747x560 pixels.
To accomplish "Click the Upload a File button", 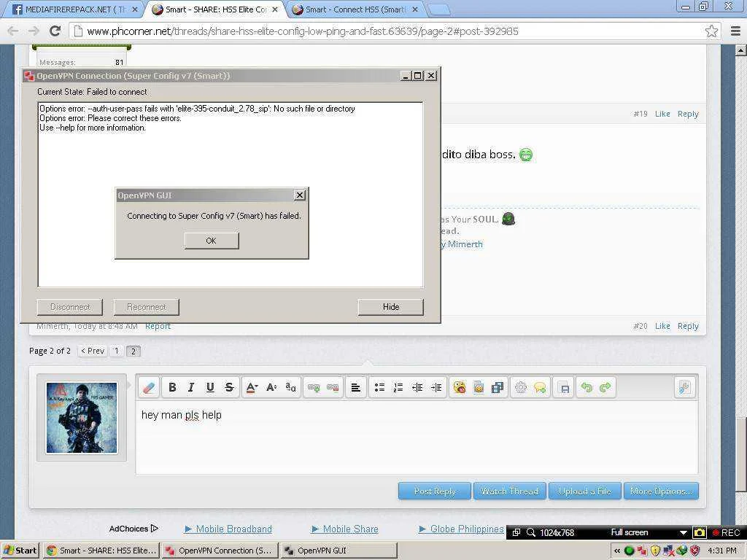I will point(584,491).
